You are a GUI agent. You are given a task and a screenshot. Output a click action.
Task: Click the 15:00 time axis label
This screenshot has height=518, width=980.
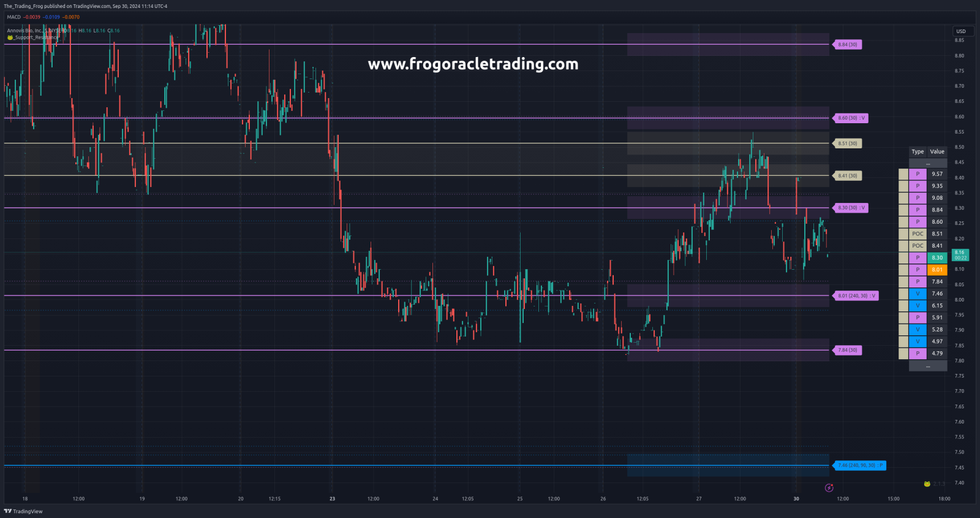pyautogui.click(x=894, y=499)
